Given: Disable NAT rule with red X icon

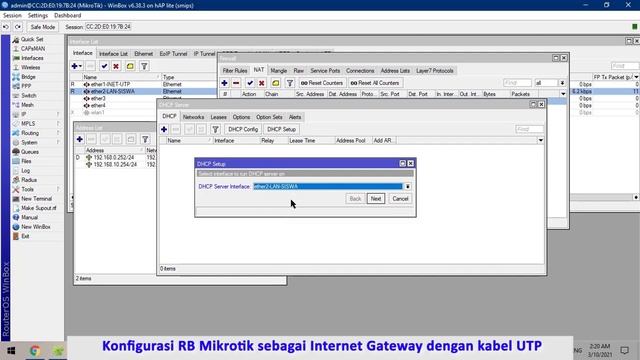Looking at the screenshot, I should [262, 83].
